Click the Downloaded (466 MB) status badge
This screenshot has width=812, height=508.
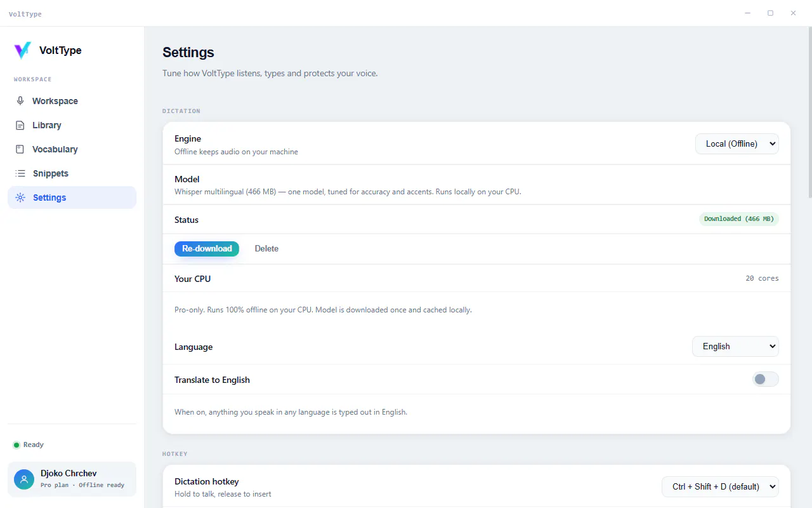(x=739, y=219)
